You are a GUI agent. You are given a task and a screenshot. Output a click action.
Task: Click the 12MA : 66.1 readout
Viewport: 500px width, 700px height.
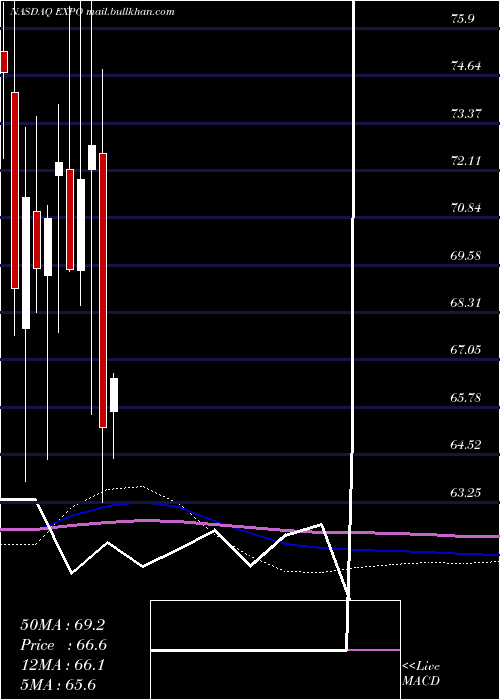tap(62, 665)
